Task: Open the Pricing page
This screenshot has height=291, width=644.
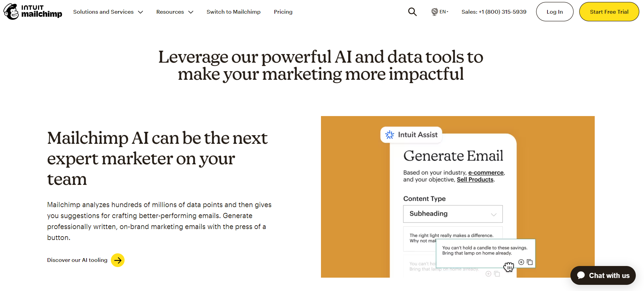Action: coord(283,12)
